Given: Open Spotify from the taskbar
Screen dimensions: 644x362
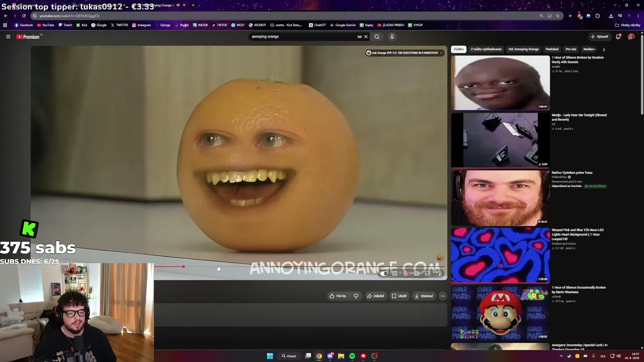Looking at the screenshot, I should pyautogui.click(x=352, y=356).
